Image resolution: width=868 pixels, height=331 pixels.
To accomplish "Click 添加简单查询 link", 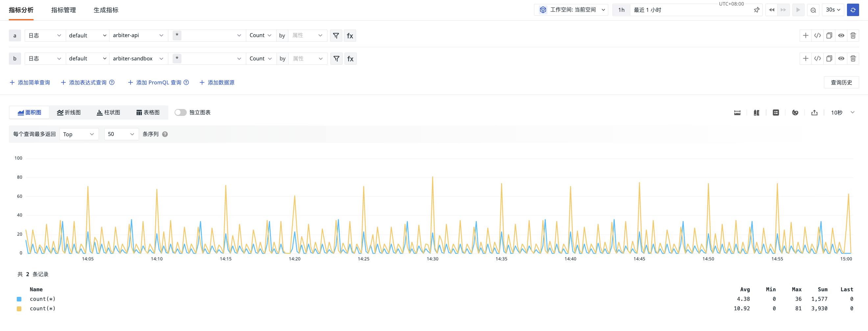I will tap(30, 82).
